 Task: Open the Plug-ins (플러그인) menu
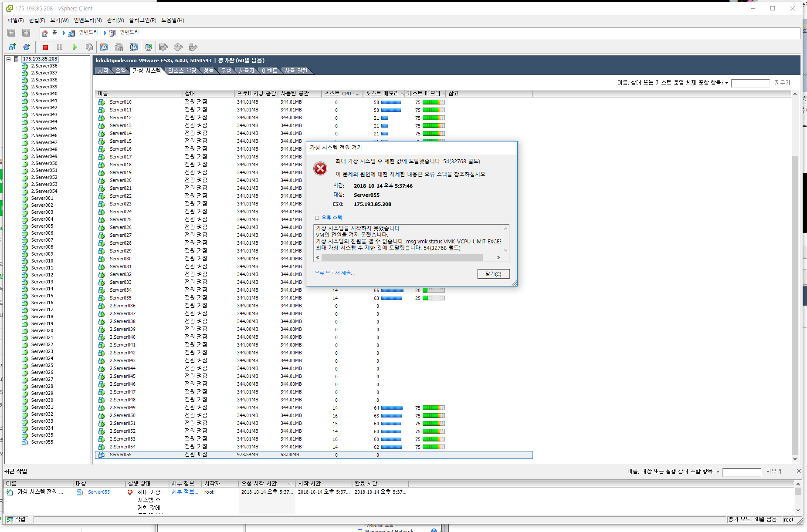point(142,20)
